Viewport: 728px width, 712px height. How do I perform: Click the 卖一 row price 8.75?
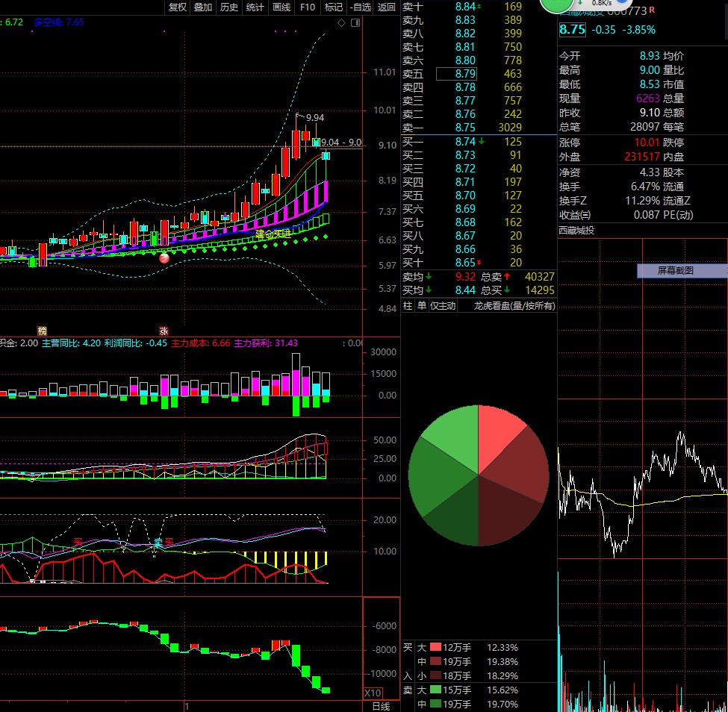[x=465, y=128]
